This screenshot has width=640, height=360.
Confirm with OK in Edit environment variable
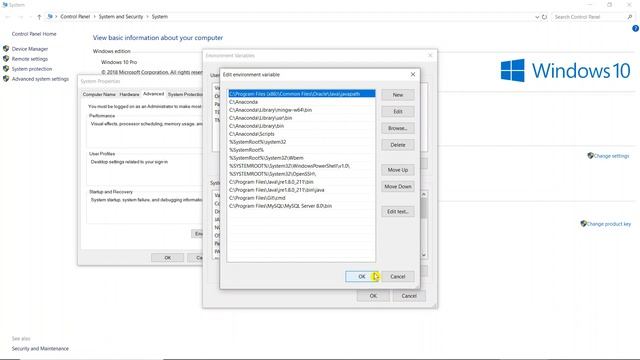[362, 276]
